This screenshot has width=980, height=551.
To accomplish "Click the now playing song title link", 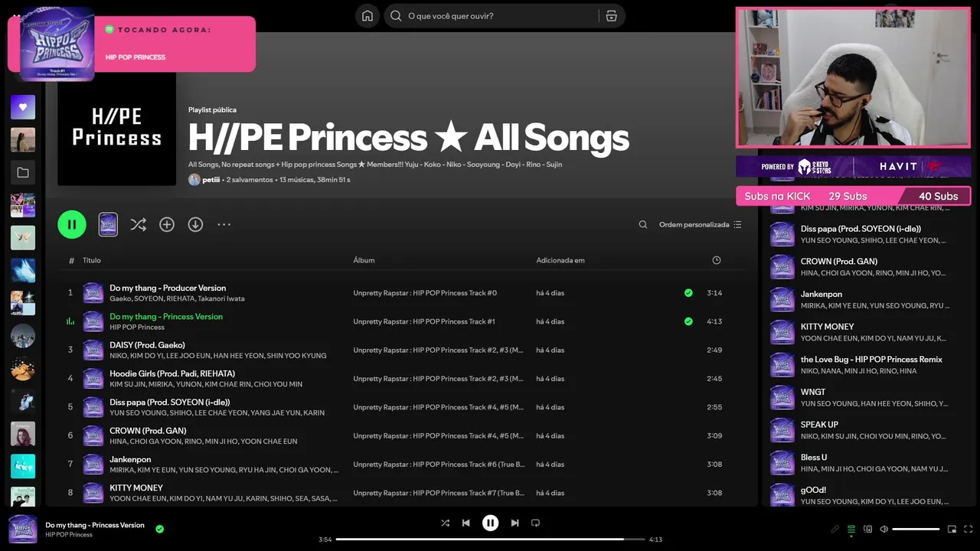I will click(95, 525).
